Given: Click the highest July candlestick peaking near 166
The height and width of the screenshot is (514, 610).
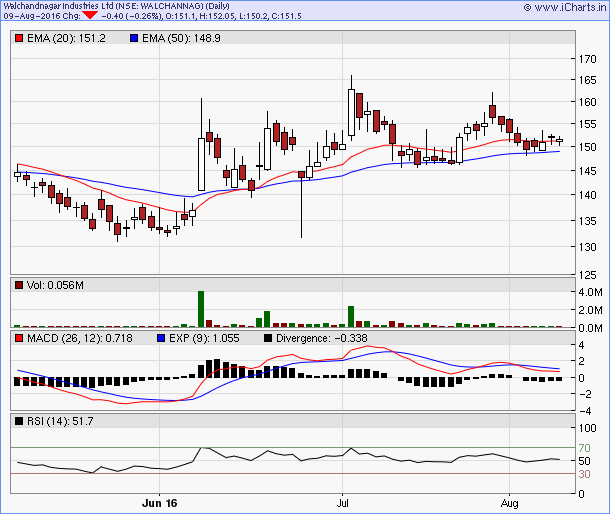Looking at the screenshot, I should tap(351, 108).
